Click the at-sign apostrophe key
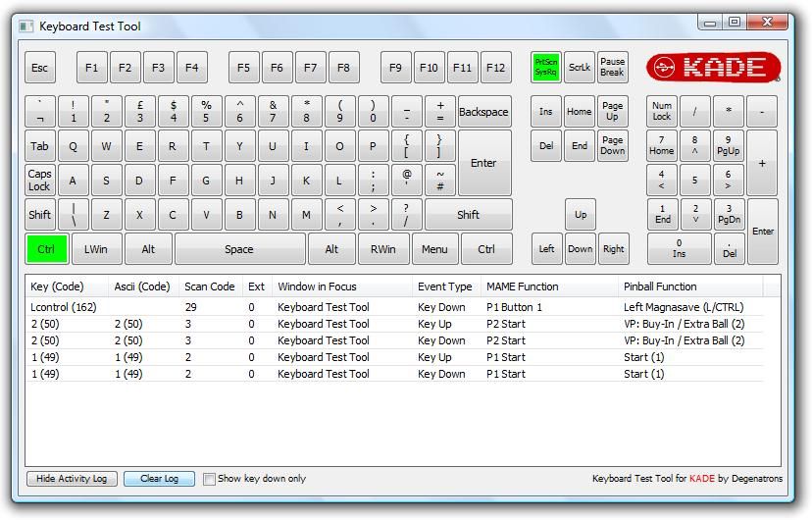812x520 pixels. click(x=407, y=181)
